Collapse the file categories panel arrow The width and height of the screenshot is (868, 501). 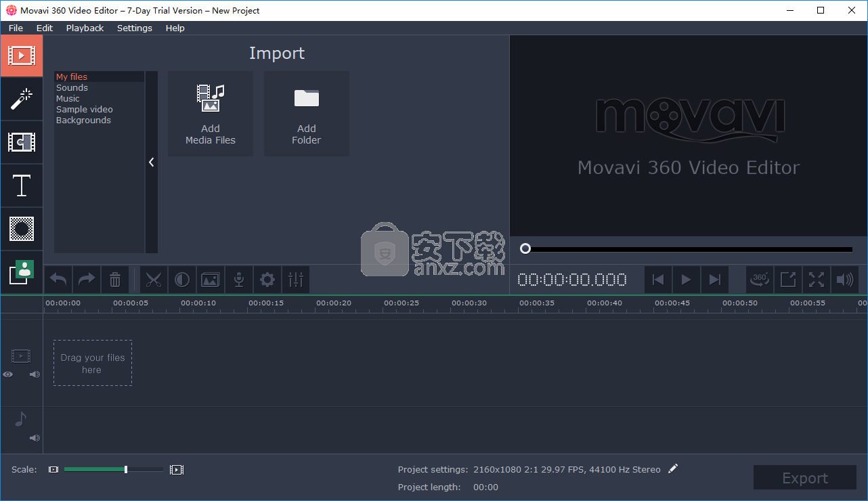[x=152, y=162]
